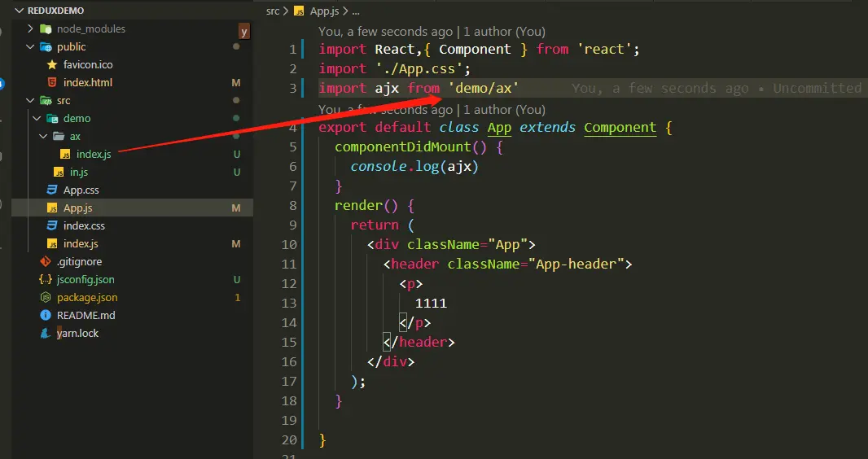Open index.css file

(x=84, y=225)
